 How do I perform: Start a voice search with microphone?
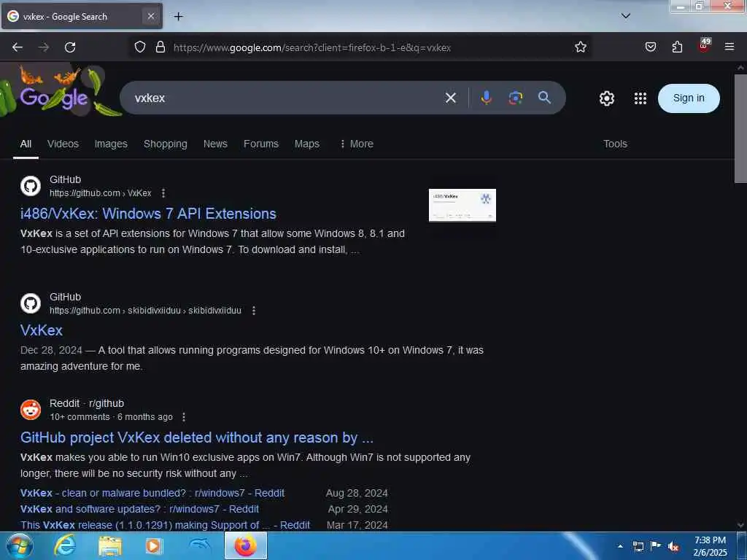[x=486, y=98]
